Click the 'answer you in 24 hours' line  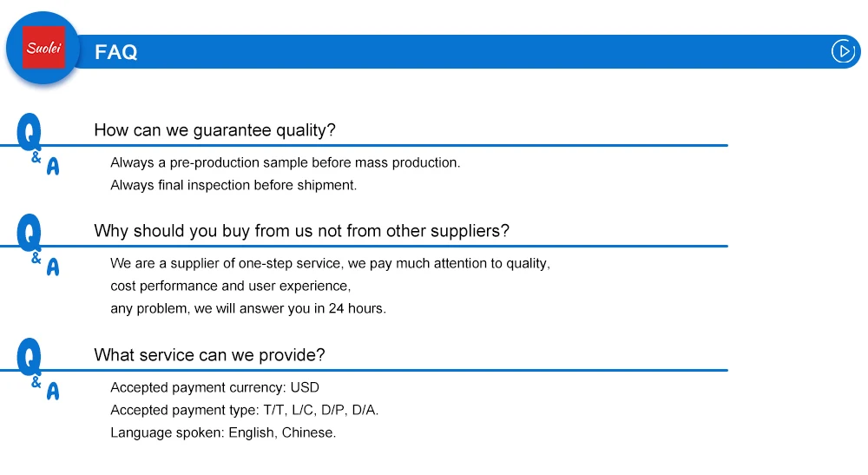coord(247,308)
